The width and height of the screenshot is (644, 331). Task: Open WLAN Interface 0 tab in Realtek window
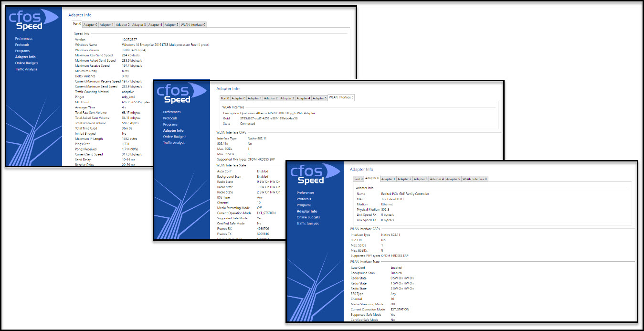(475, 179)
